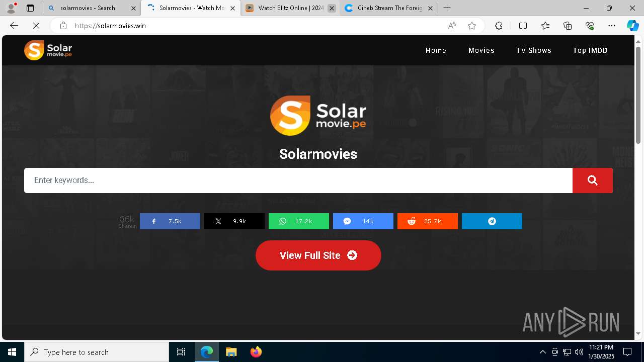Open Top IMDB menu item
Viewport: 644px width, 362px height.
click(590, 50)
